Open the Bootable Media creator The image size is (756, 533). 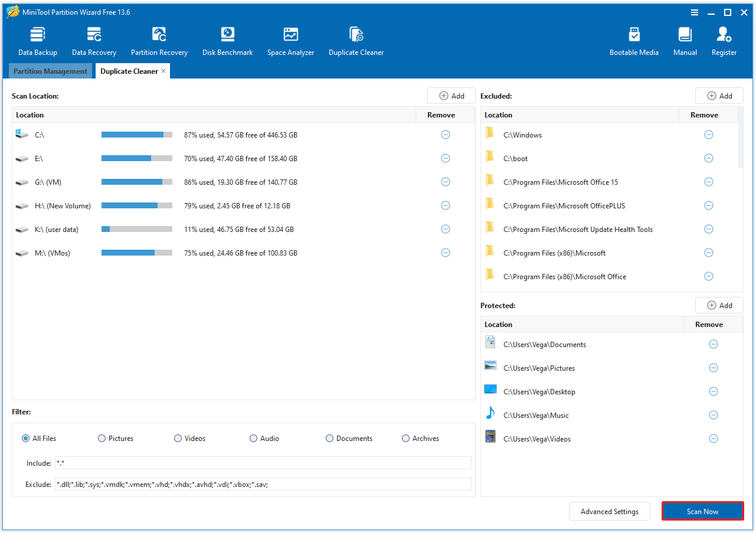point(634,38)
